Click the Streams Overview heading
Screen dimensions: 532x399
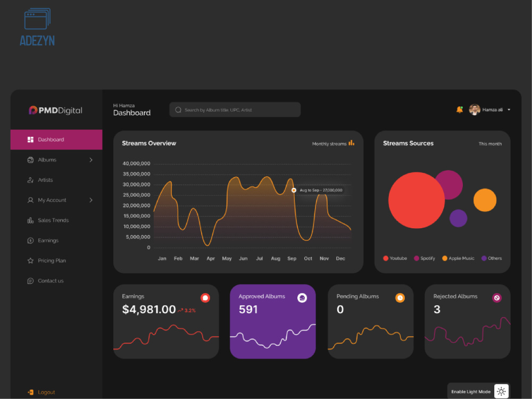[149, 143]
